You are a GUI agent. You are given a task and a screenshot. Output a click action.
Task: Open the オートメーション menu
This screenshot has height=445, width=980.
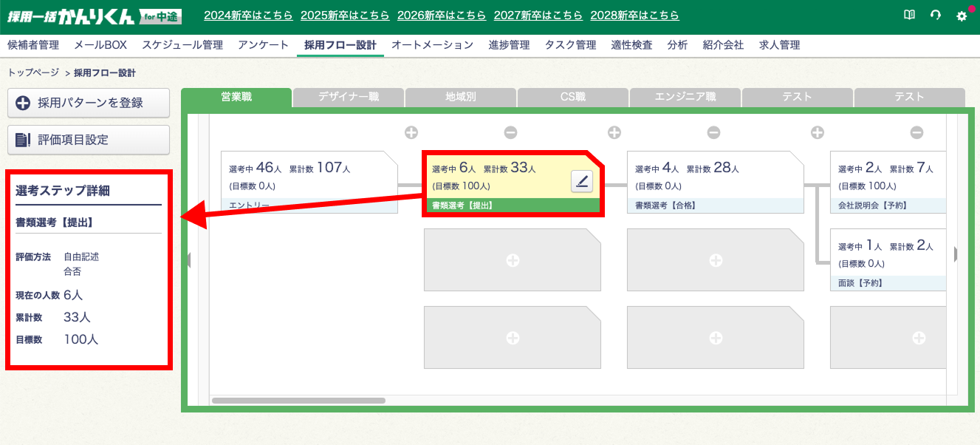coord(432,45)
